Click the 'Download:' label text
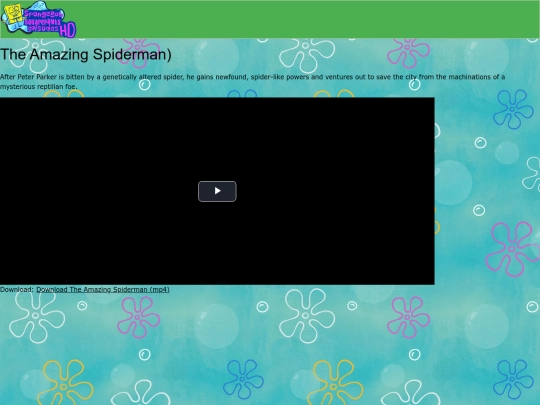The image size is (540, 405). pos(17,290)
